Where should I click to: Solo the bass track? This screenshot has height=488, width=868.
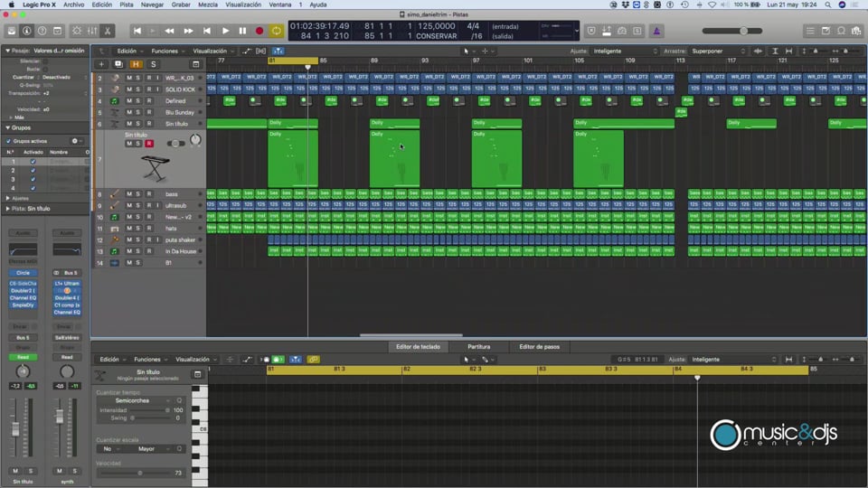[x=137, y=194]
